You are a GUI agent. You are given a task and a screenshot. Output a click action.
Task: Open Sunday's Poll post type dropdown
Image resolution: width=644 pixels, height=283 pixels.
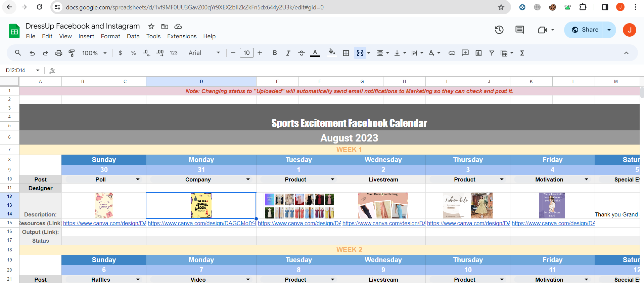[x=138, y=179]
